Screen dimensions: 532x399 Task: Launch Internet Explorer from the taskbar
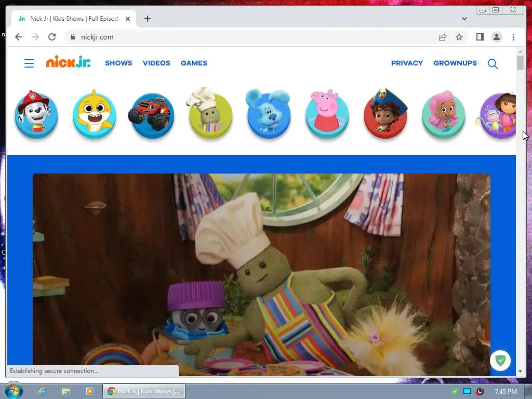click(x=42, y=391)
